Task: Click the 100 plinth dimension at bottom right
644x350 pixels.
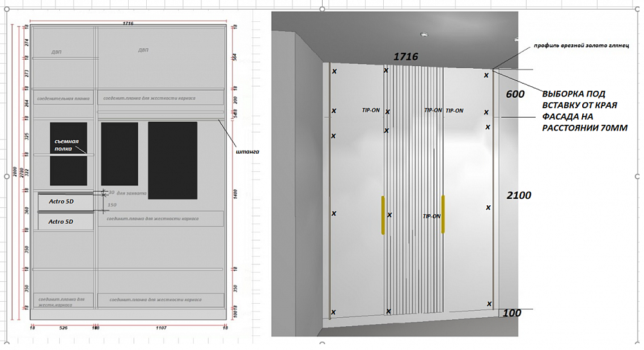Action: click(513, 313)
